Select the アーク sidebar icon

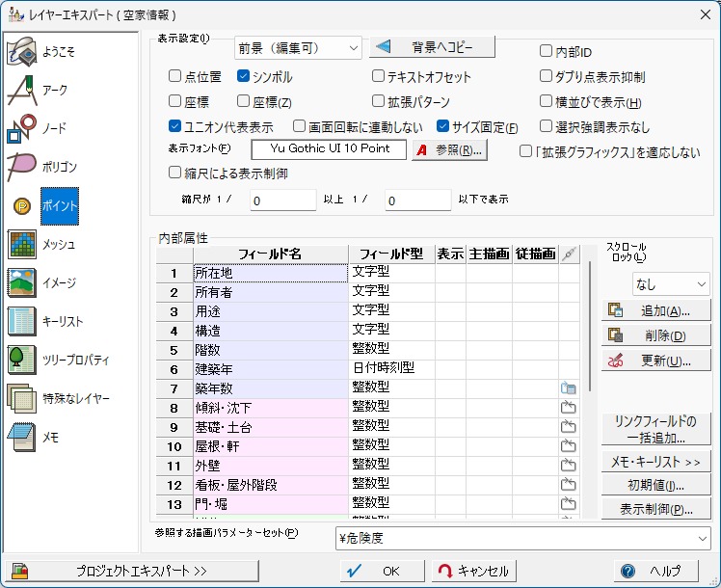coord(21,90)
